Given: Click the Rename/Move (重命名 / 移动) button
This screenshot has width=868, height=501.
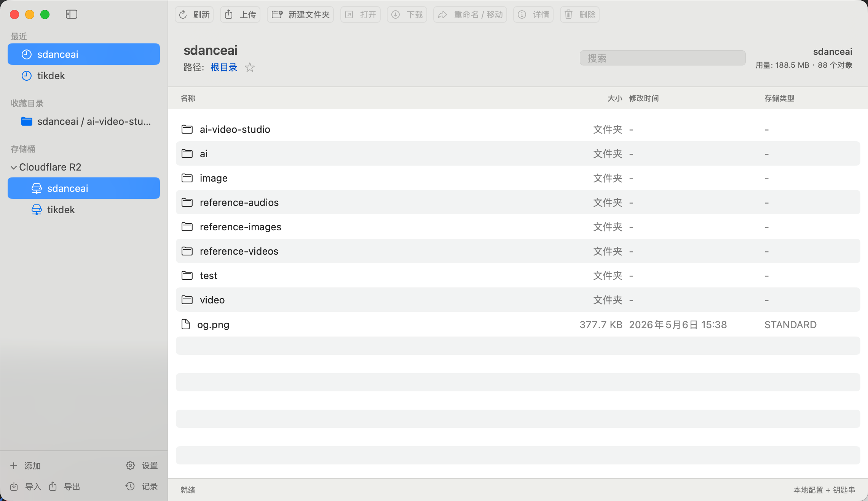Looking at the screenshot, I should tap(470, 14).
